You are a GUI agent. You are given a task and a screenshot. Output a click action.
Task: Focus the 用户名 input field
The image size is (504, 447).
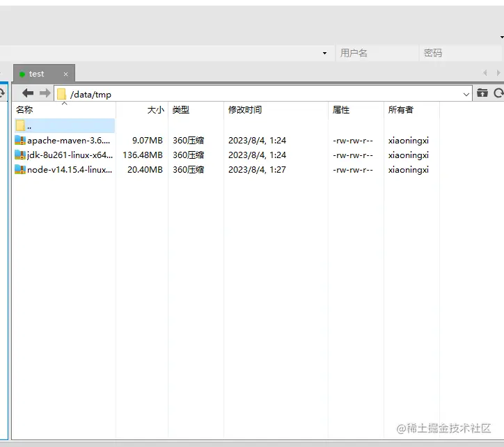[x=377, y=53]
